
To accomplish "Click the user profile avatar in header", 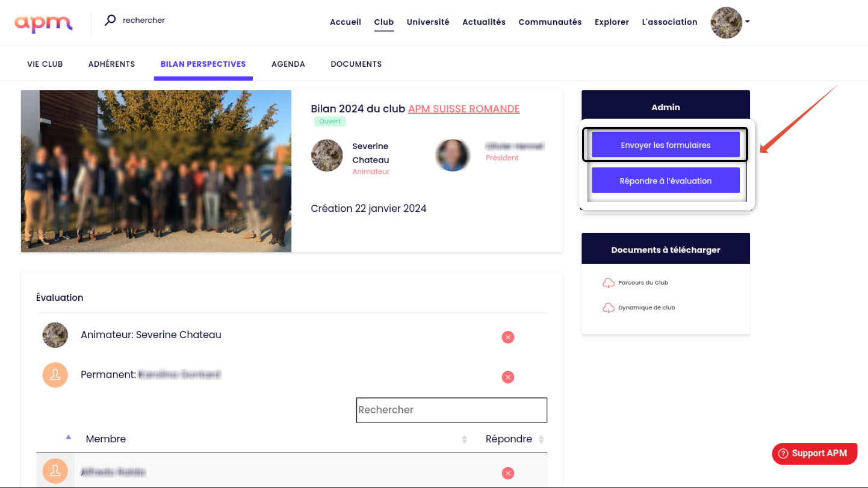I will tap(726, 23).
